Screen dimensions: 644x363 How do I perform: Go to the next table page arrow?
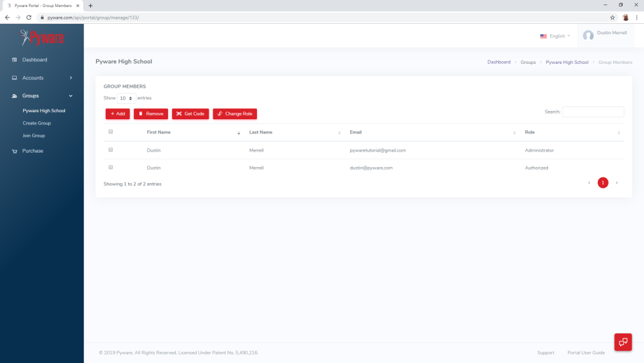(616, 182)
